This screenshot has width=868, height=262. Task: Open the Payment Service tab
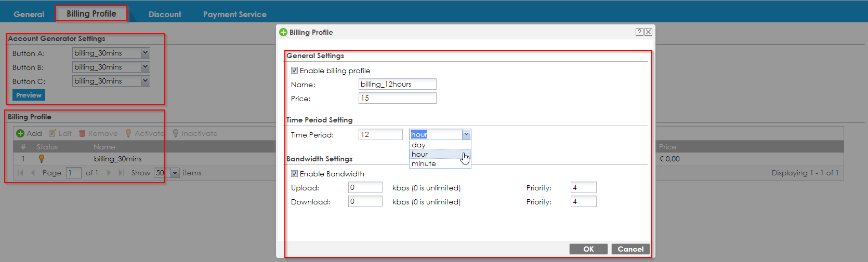234,15
